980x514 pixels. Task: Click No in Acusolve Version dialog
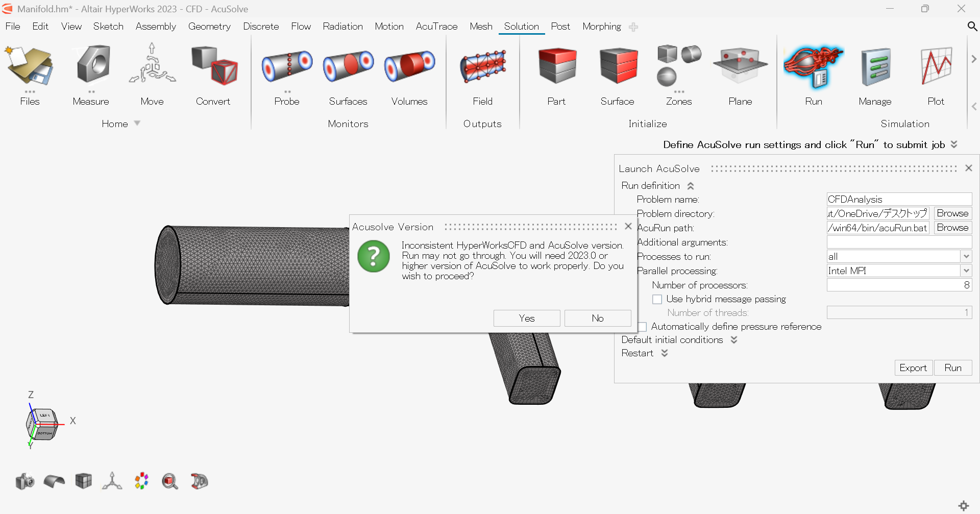coord(598,319)
